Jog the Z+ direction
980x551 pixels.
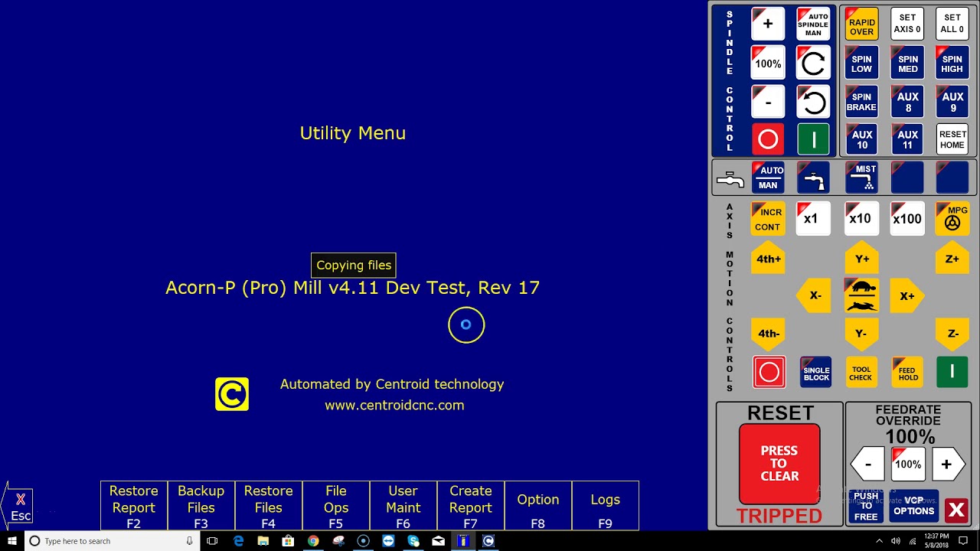pos(952,258)
